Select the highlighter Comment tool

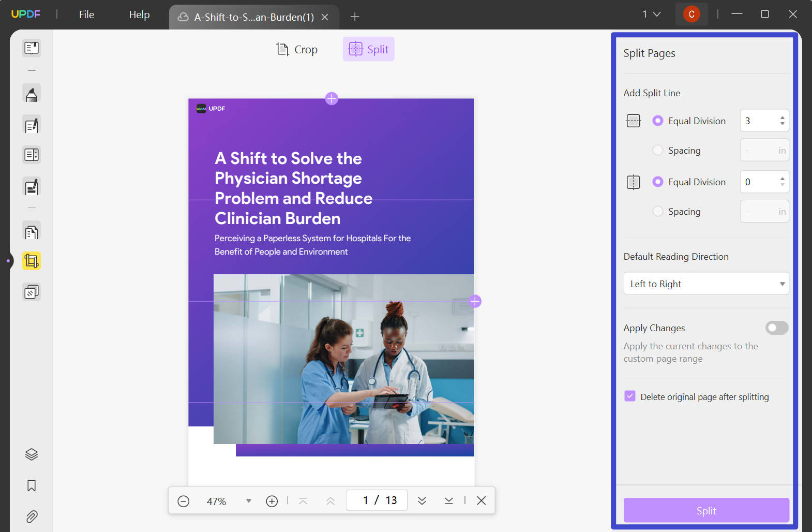32,94
